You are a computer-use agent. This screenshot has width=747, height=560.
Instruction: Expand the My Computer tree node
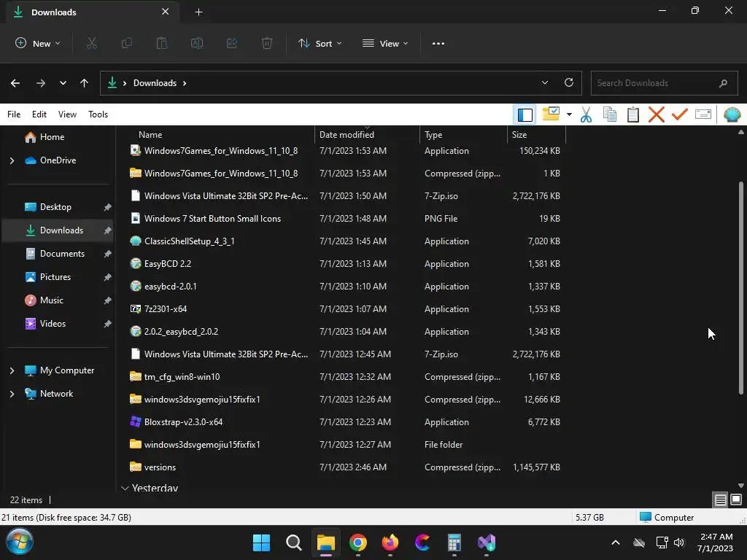[x=12, y=370]
